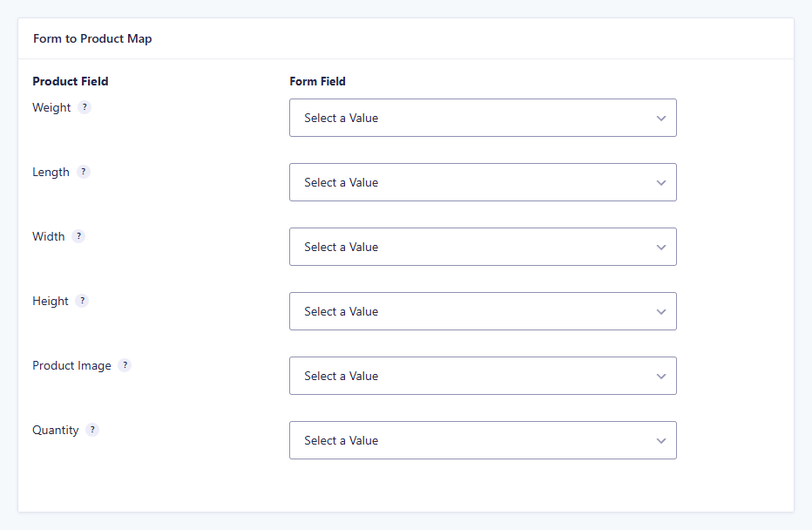
Task: Click the Product Field column header
Action: (x=71, y=81)
